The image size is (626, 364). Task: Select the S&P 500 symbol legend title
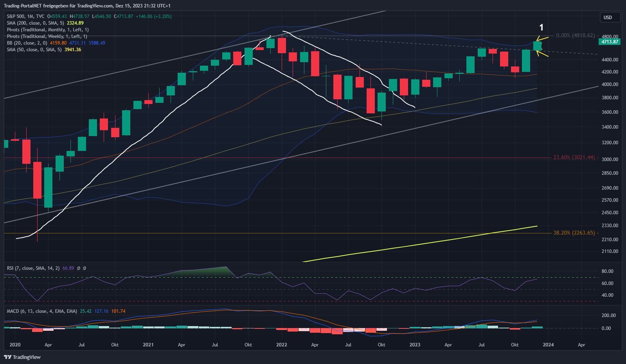pyautogui.click(x=25, y=16)
